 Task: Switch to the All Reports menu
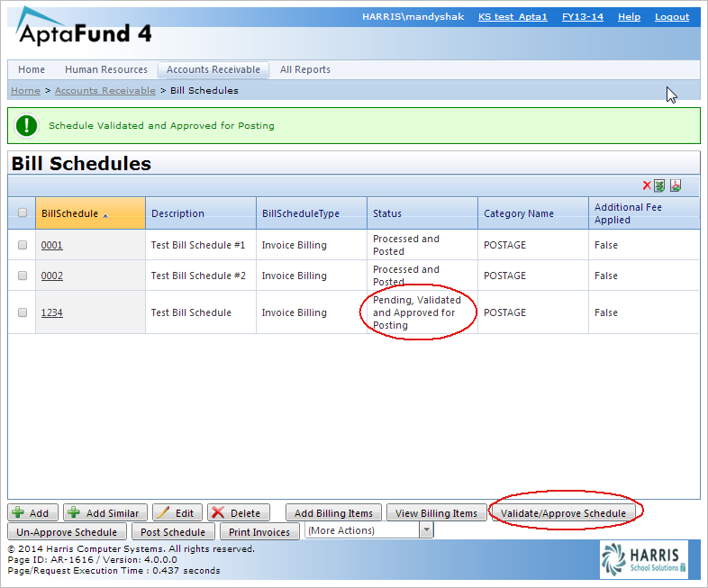pyautogui.click(x=304, y=69)
